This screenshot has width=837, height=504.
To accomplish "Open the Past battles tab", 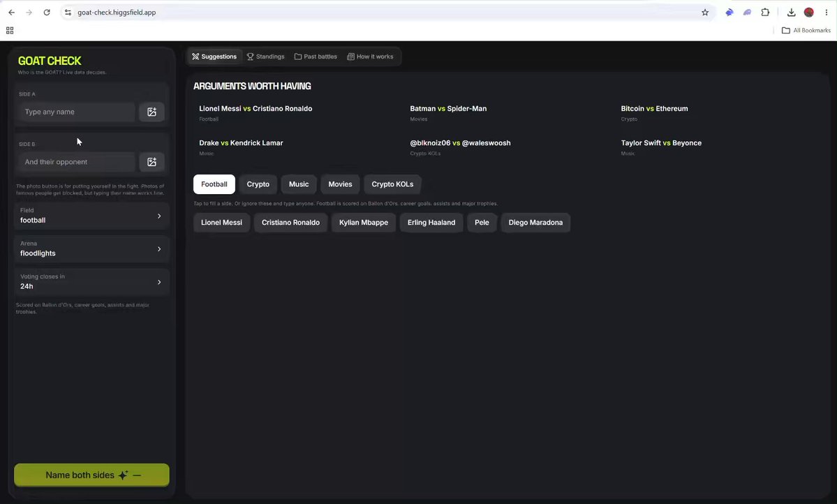I will click(316, 57).
